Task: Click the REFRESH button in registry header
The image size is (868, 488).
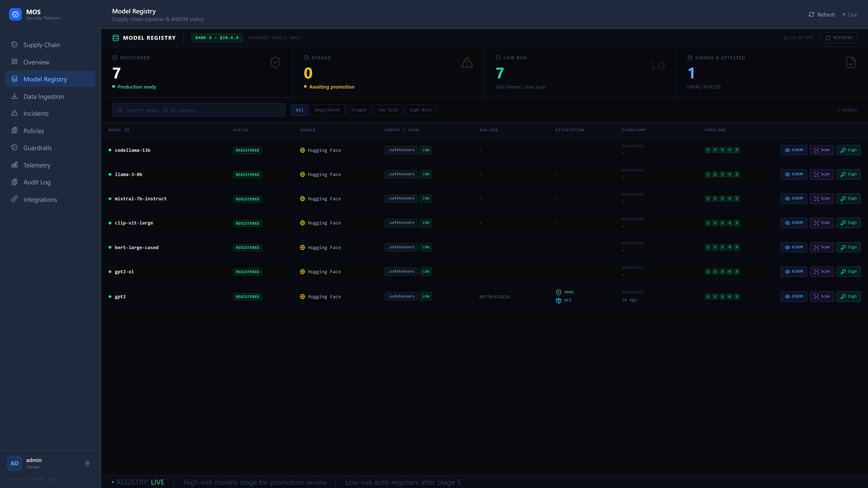Action: [839, 38]
